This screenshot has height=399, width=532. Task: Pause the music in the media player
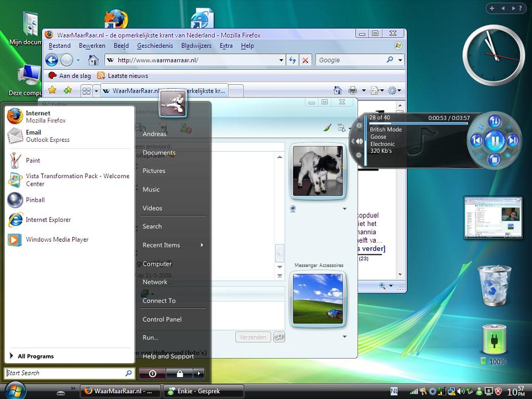point(494,140)
